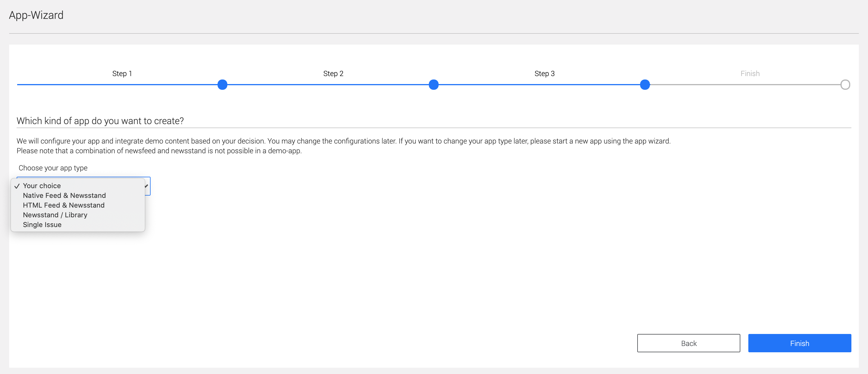Click the App-Wizard page title
This screenshot has width=868, height=374.
tap(36, 15)
